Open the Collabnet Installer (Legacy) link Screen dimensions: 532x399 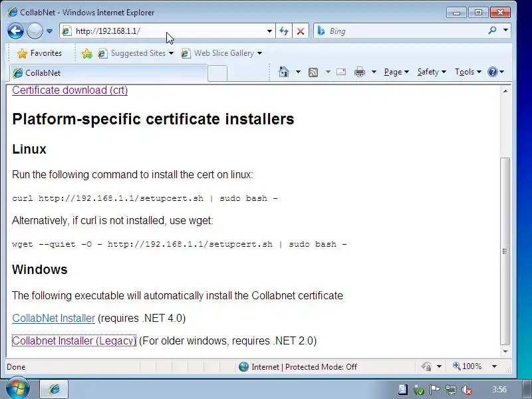74,340
